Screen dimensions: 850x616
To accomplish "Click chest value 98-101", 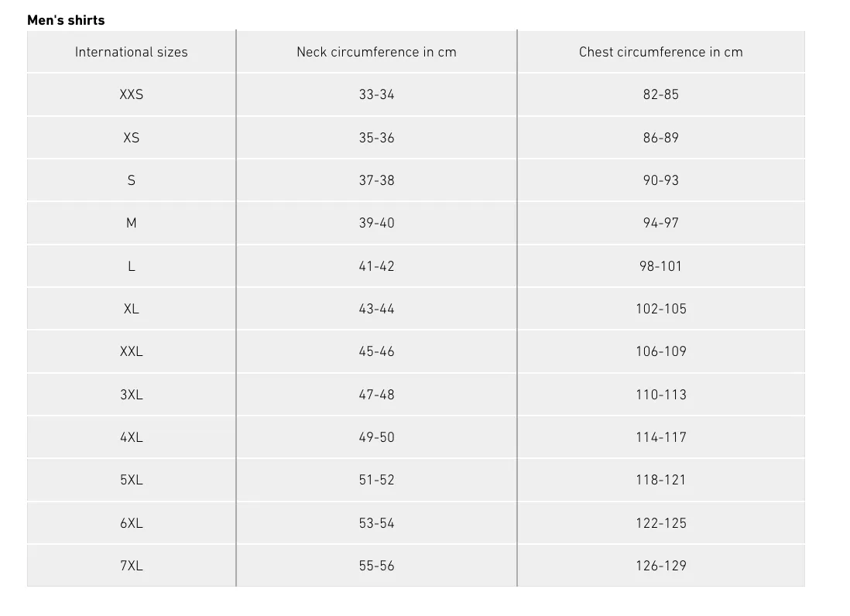I will pyautogui.click(x=661, y=266).
